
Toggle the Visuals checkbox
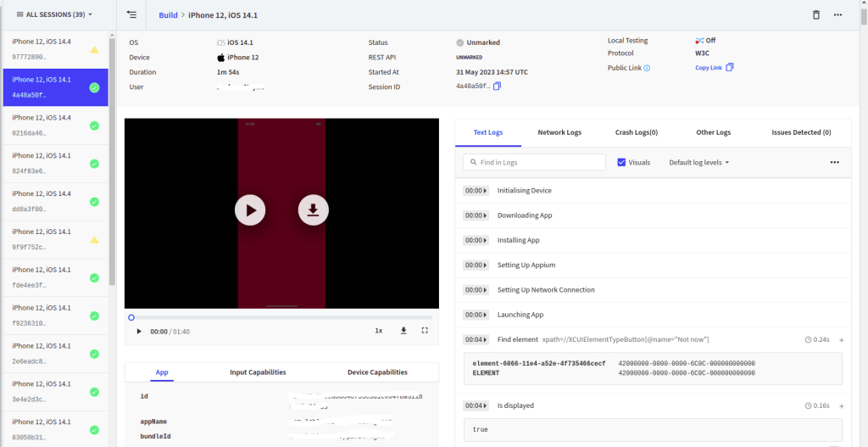point(621,162)
